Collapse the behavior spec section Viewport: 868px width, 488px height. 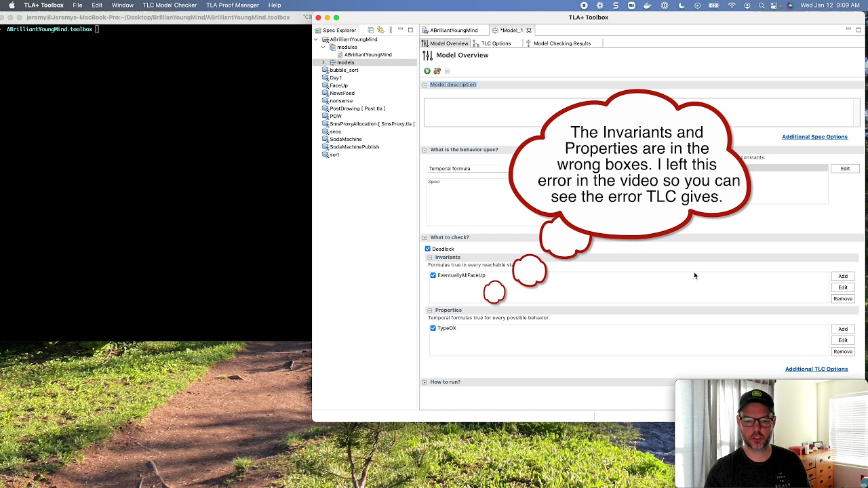click(x=425, y=150)
